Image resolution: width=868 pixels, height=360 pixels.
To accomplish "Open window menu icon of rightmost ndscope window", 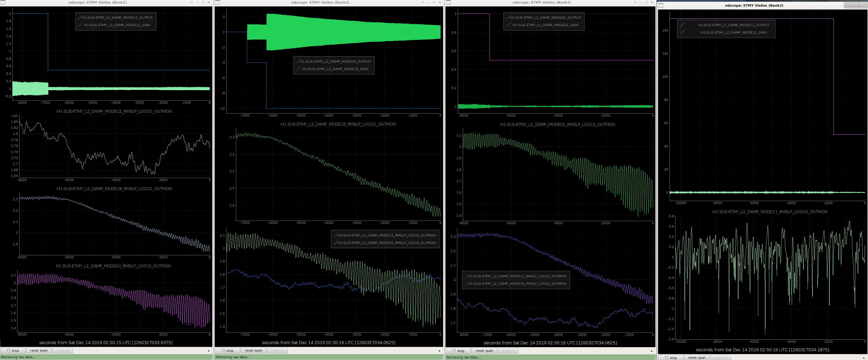I will click(x=661, y=5).
